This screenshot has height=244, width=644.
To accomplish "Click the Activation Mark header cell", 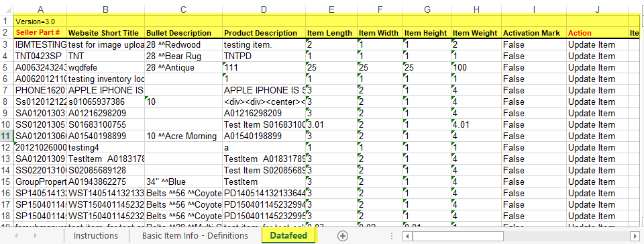I will [534, 32].
